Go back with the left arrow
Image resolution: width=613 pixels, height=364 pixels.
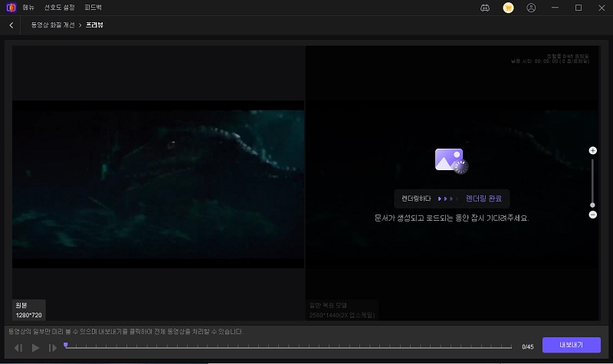tap(11, 25)
